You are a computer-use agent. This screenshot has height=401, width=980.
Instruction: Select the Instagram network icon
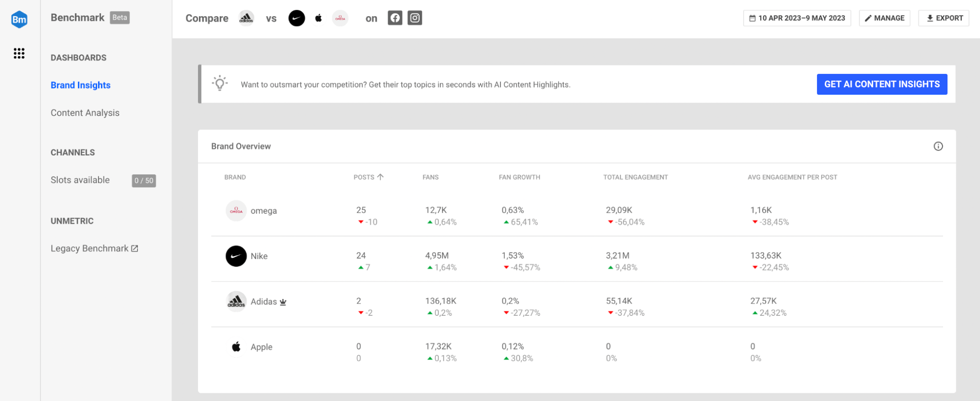point(415,18)
